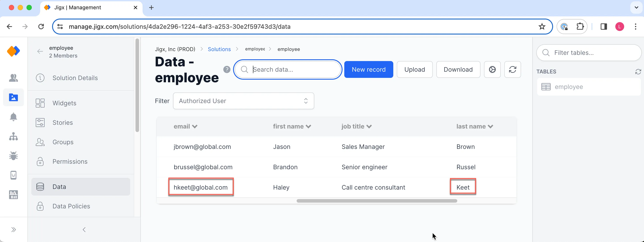Drag the horizontal scrollbar below data table
Viewport: 644px width, 242px height.
tap(376, 201)
